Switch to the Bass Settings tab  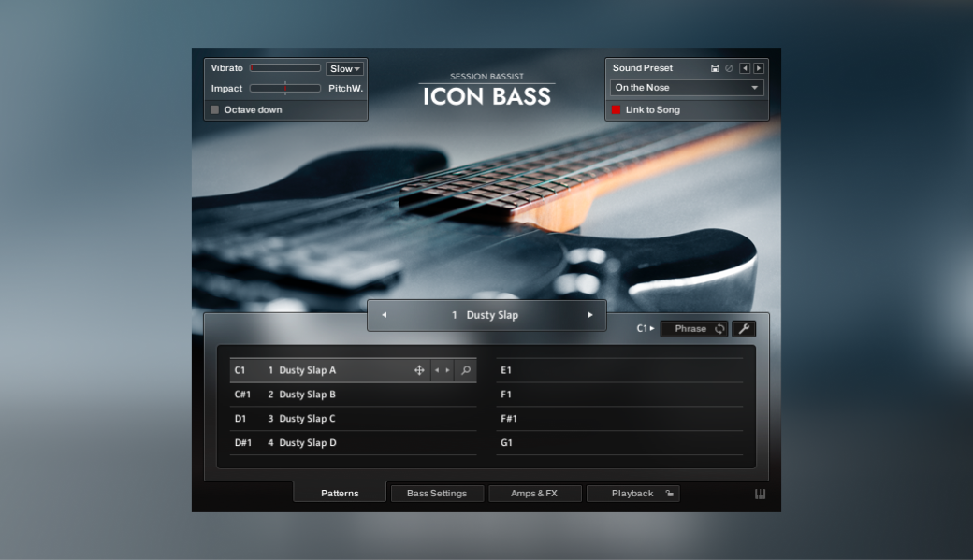[437, 493]
